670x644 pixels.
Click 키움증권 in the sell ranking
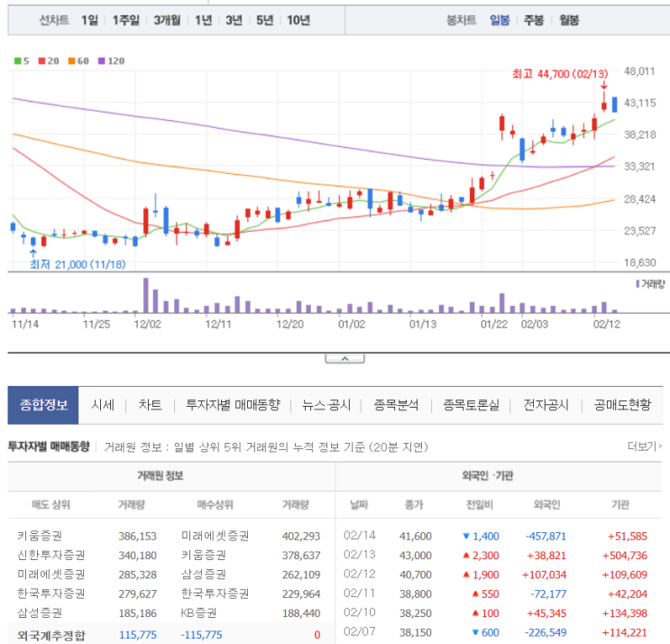[x=40, y=536]
